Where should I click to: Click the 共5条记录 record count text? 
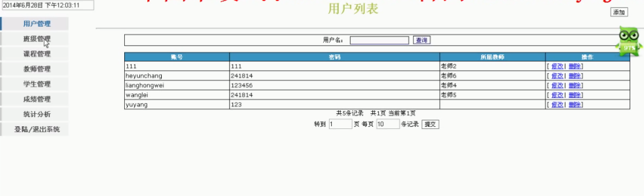[350, 113]
